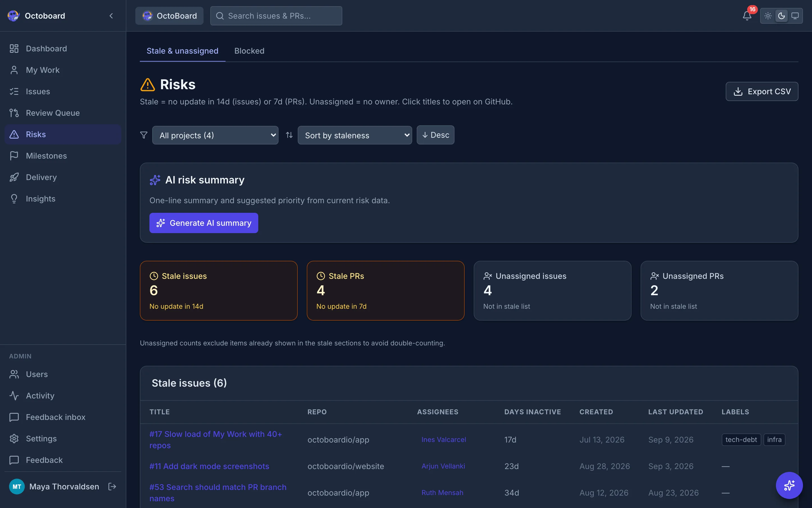Switch to the Blocked tab
This screenshot has height=508, width=812.
coord(249,51)
